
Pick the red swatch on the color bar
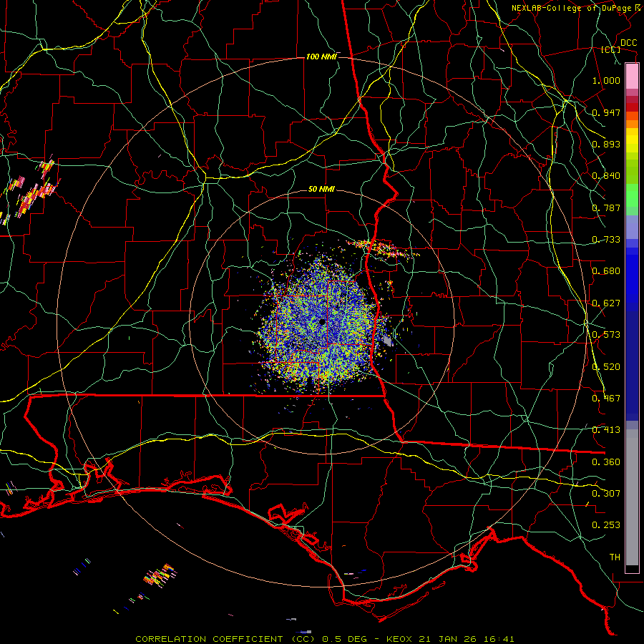point(632,107)
